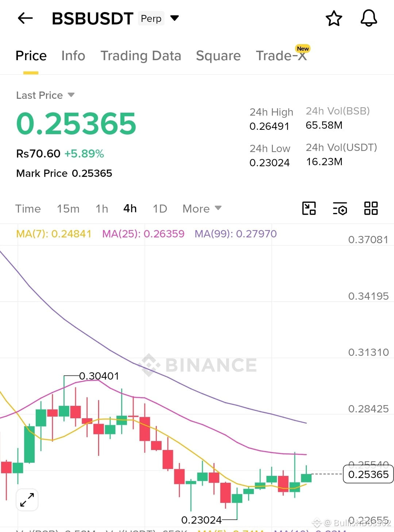The height and width of the screenshot is (532, 394).
Task: Select the 4h chart interval
Action: (x=130, y=209)
